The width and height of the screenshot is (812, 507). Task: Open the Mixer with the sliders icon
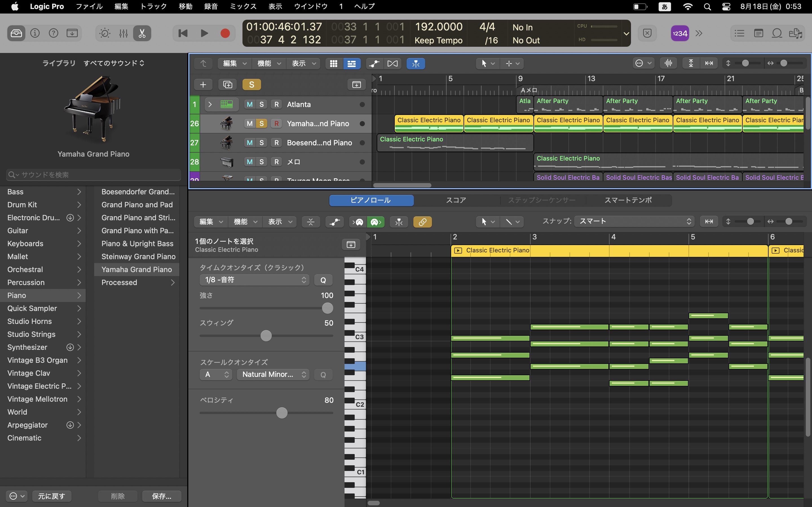[123, 33]
